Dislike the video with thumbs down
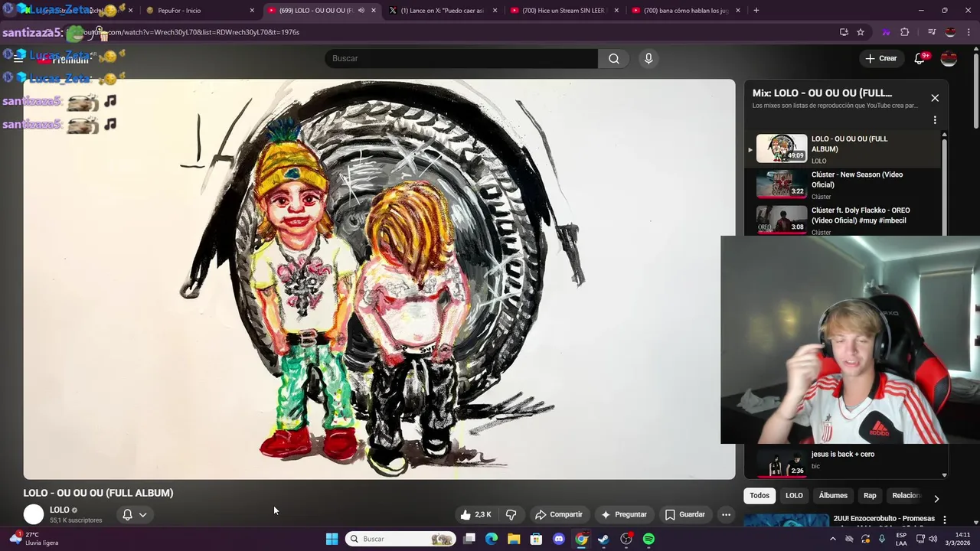This screenshot has height=551, width=980. [x=511, y=515]
